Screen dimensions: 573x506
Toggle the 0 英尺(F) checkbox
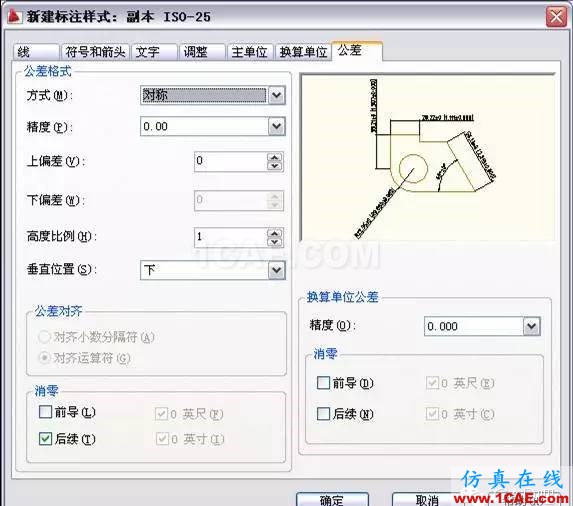[161, 414]
